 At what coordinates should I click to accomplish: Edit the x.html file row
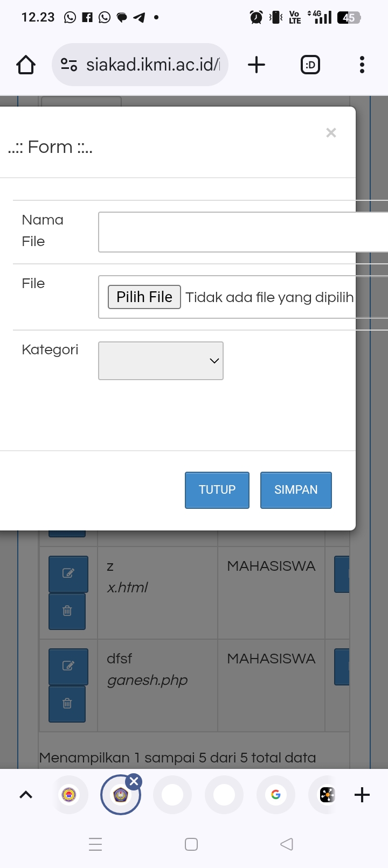pyautogui.click(x=68, y=573)
